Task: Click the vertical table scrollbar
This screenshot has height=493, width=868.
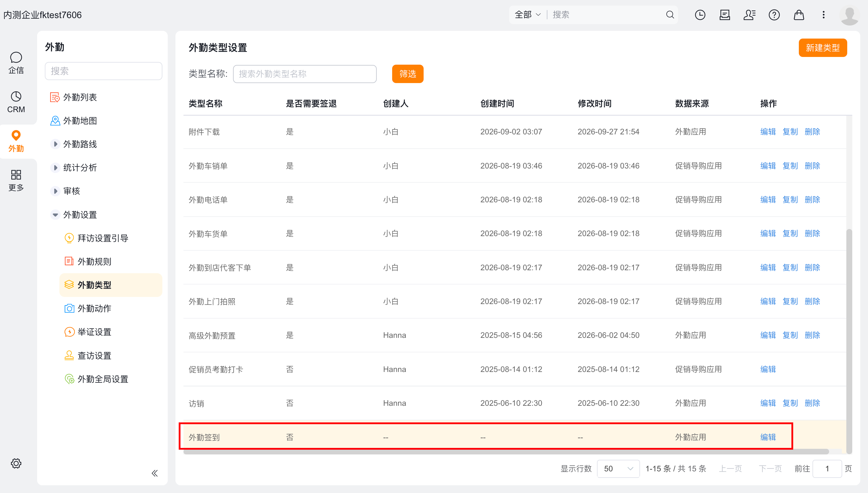Action: pos(849,341)
